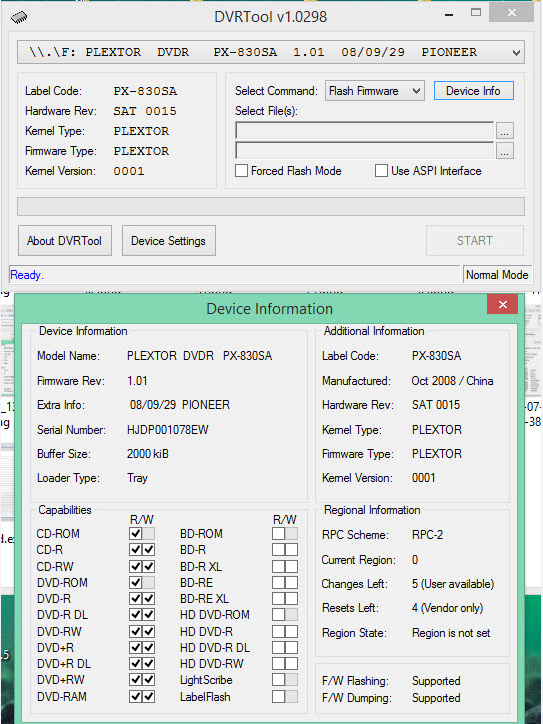The width and height of the screenshot is (543, 724).
Task: Click F/W Dumping Supported text
Action: (x=436, y=698)
